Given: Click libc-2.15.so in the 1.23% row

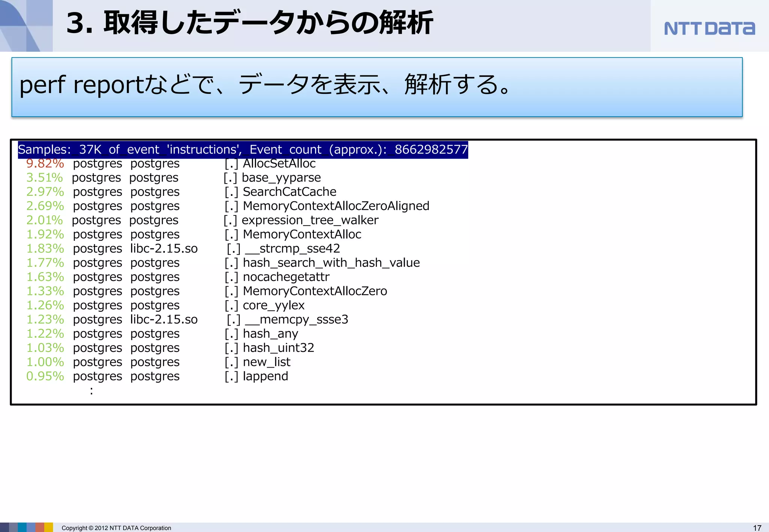Looking at the screenshot, I should [164, 320].
